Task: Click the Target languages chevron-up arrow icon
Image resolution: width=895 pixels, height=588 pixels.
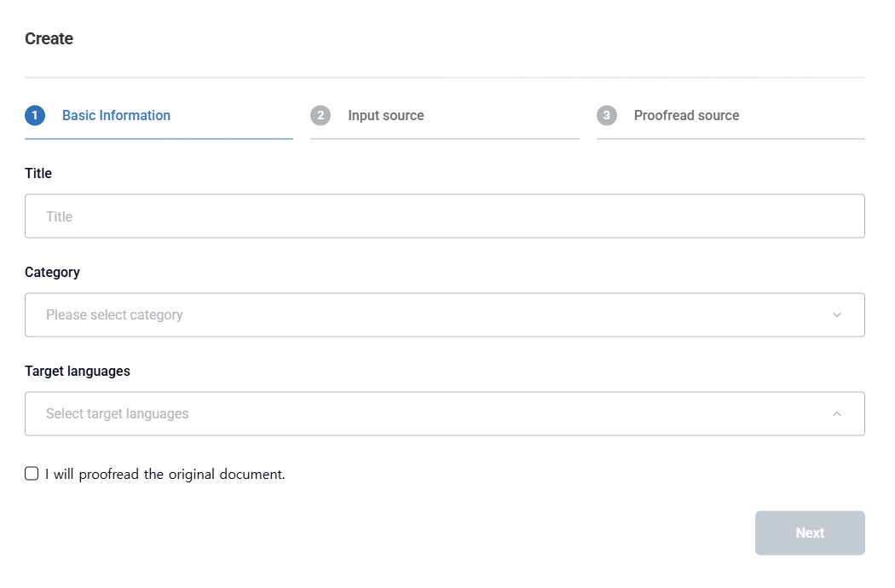Action: (837, 414)
